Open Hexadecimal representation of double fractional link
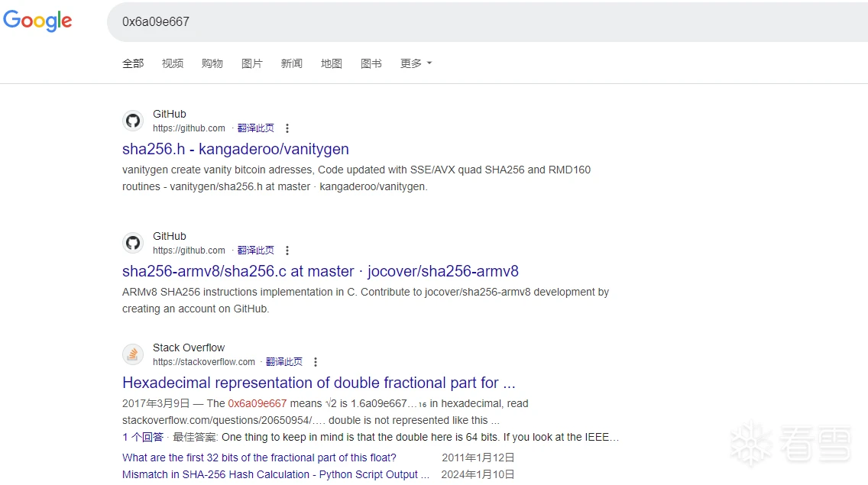This screenshot has height=485, width=868. pos(319,383)
